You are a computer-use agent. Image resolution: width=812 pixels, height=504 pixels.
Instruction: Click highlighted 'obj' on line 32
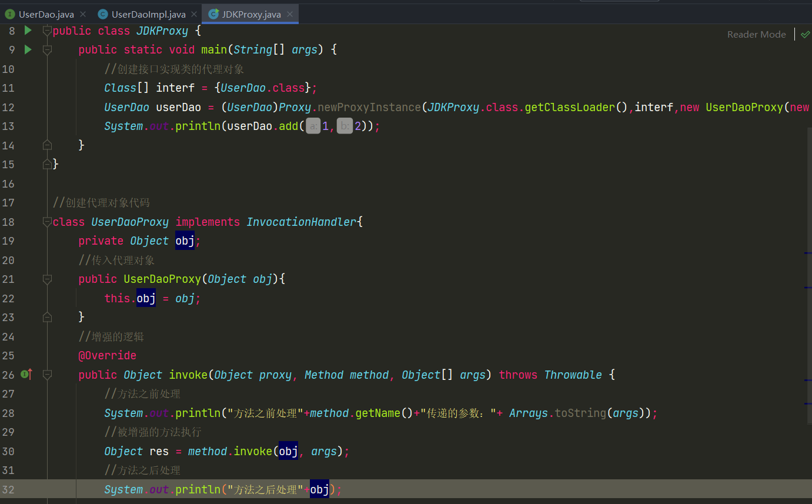(x=319, y=489)
